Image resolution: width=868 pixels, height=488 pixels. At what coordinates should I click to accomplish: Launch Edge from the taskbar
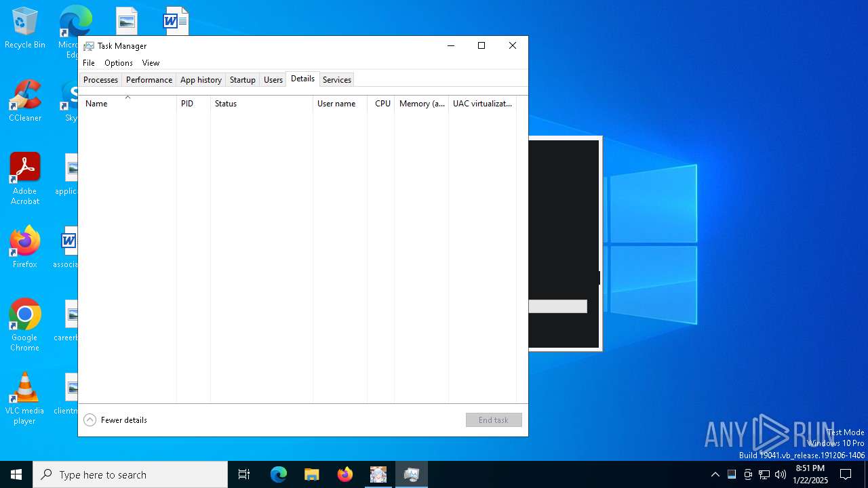279,474
